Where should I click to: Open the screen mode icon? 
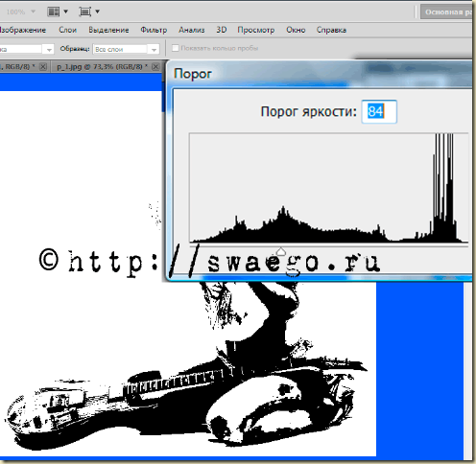[85, 12]
